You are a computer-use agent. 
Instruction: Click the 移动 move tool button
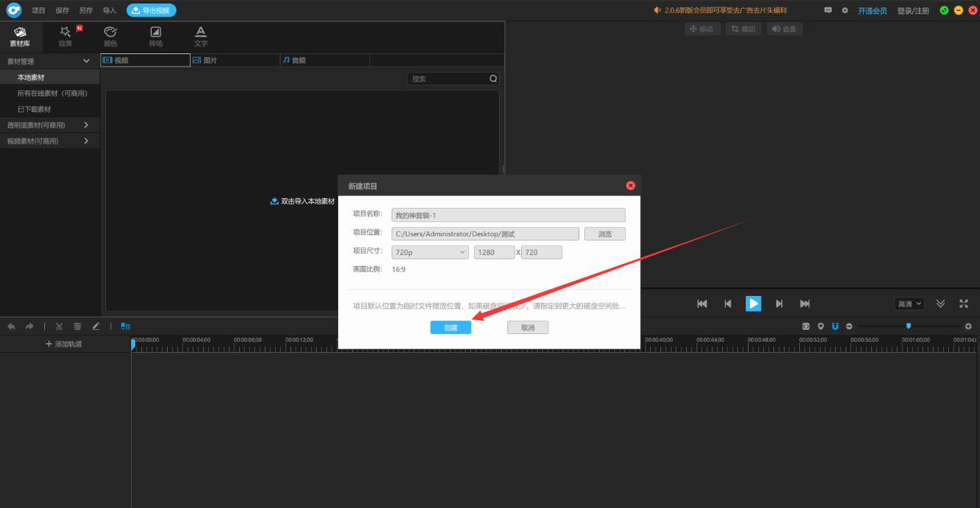tap(701, 29)
